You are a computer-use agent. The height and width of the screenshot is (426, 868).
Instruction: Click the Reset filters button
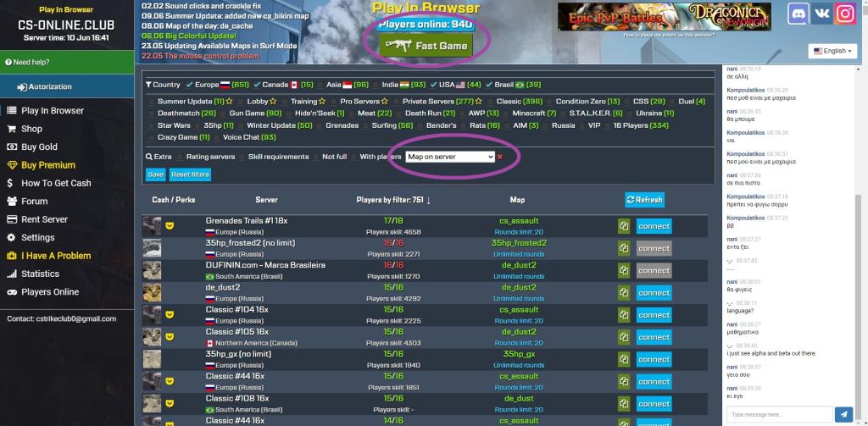(190, 174)
